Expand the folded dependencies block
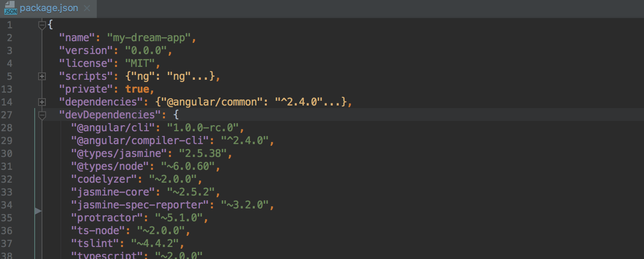Image resolution: width=644 pixels, height=259 pixels. point(42,102)
